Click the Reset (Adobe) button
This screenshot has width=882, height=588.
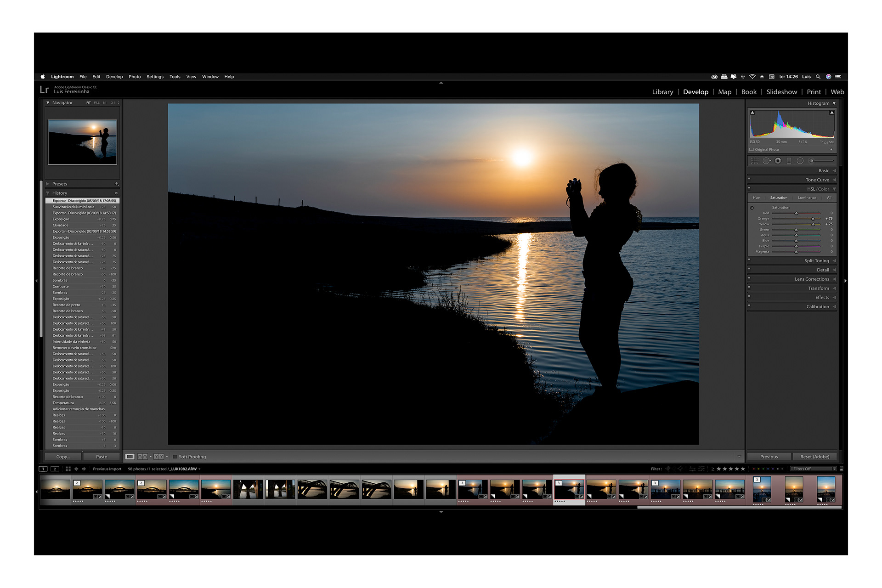tap(814, 457)
